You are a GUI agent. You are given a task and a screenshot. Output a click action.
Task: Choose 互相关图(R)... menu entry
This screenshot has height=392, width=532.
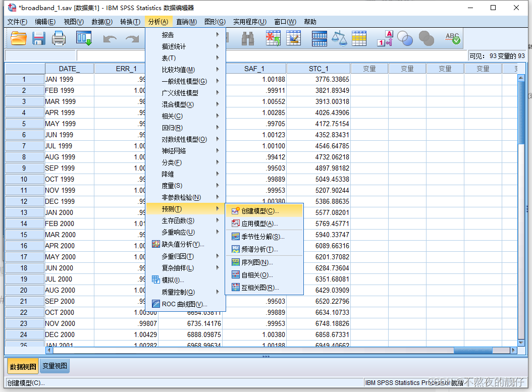pyautogui.click(x=264, y=288)
